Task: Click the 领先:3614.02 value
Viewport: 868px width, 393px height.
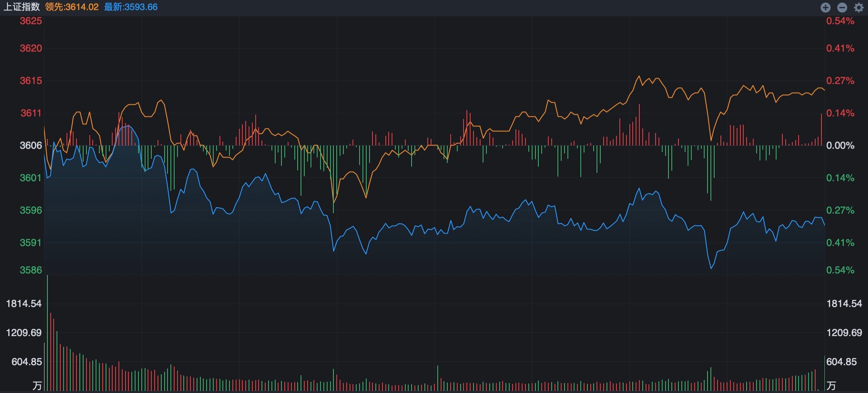Action: [72, 7]
